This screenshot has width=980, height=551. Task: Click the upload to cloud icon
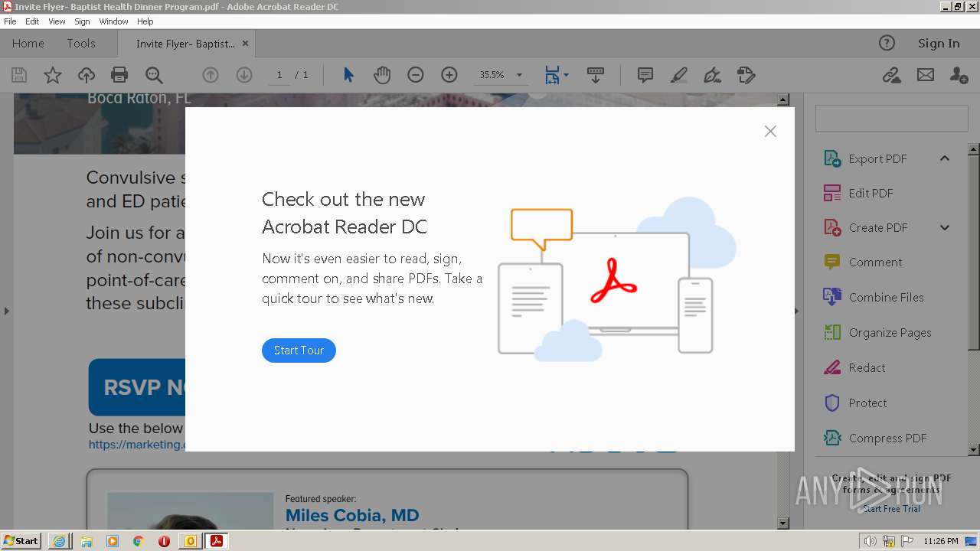point(87,75)
